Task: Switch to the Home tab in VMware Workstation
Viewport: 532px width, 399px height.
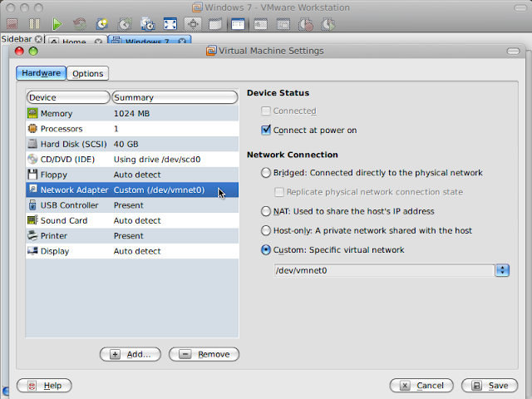Action: pyautogui.click(x=74, y=42)
